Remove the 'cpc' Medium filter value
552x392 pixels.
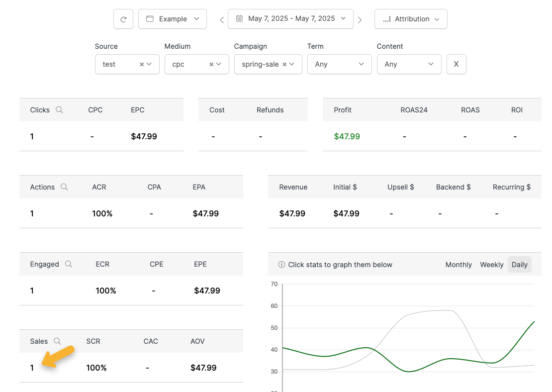(x=211, y=64)
